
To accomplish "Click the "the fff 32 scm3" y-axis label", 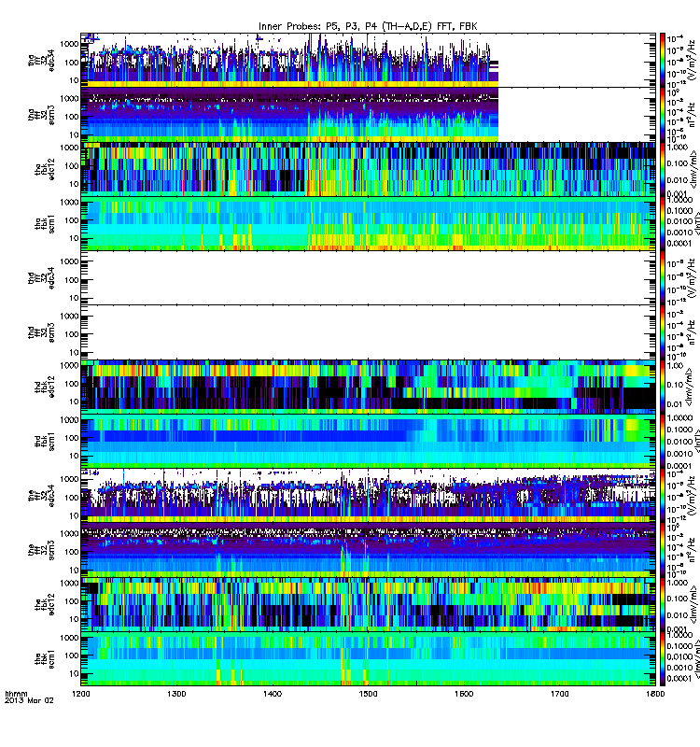I will [41, 551].
